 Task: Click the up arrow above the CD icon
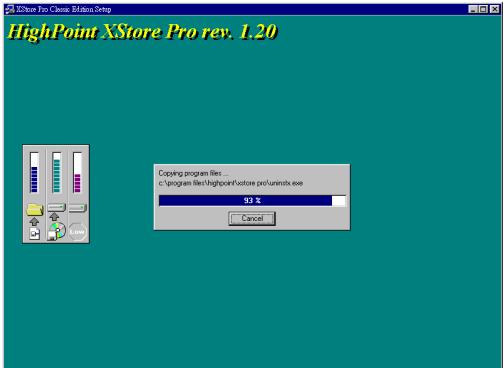(x=54, y=217)
